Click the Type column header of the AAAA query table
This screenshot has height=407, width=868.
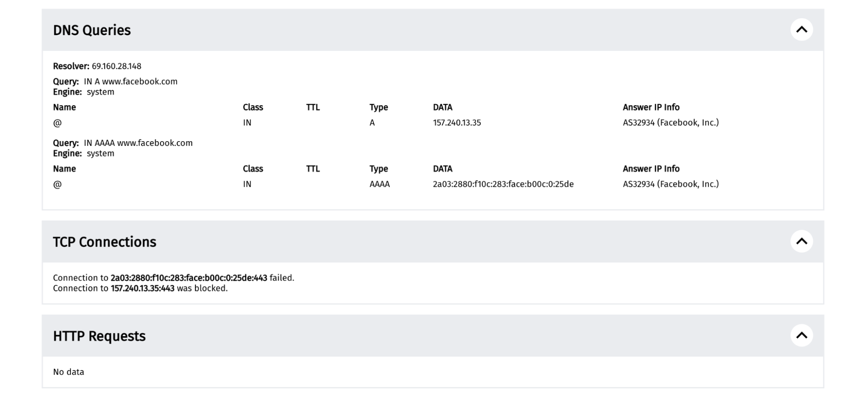click(x=379, y=169)
